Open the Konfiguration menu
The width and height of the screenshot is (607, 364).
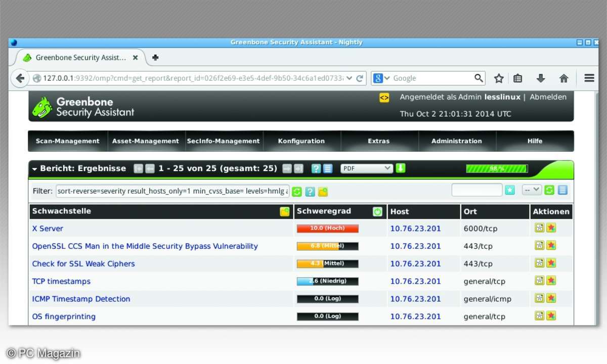301,141
